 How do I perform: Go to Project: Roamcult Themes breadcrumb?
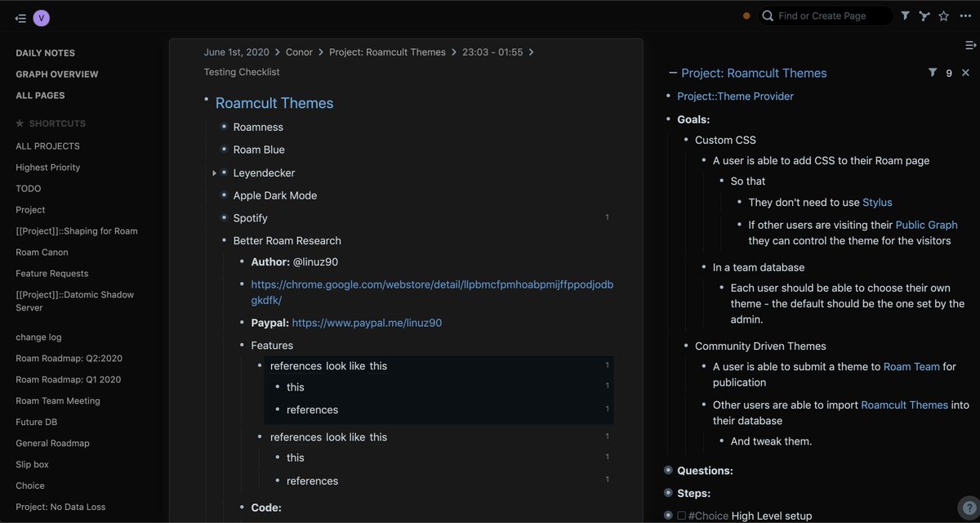tap(387, 52)
